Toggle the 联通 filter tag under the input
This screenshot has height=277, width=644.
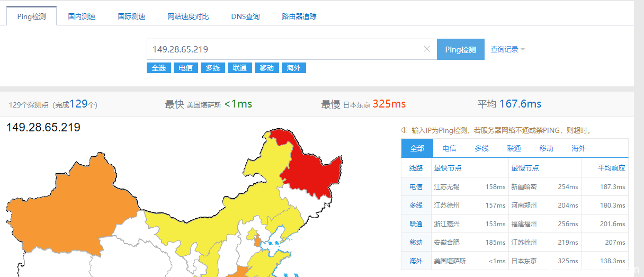(239, 68)
